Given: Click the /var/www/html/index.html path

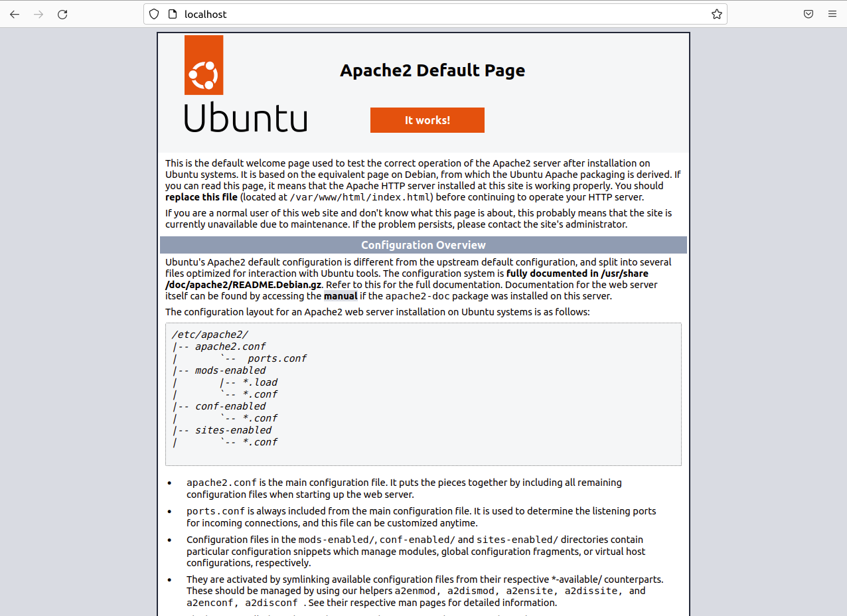Looking at the screenshot, I should click(360, 197).
